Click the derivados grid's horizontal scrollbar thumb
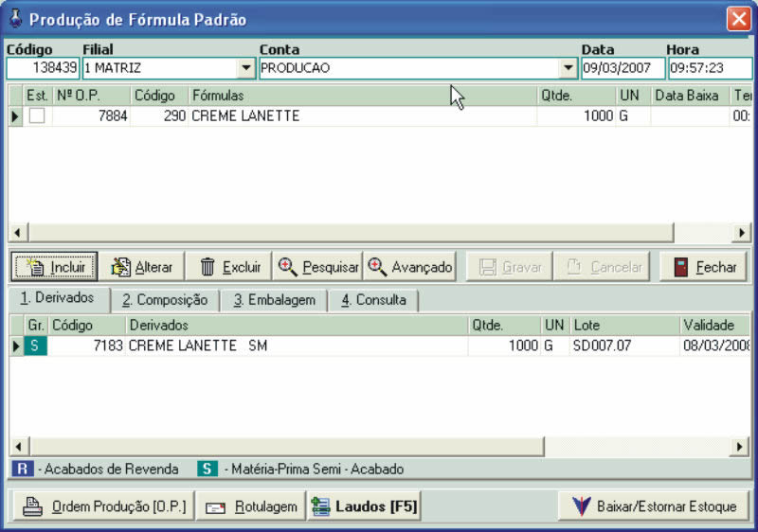 [x=287, y=447]
